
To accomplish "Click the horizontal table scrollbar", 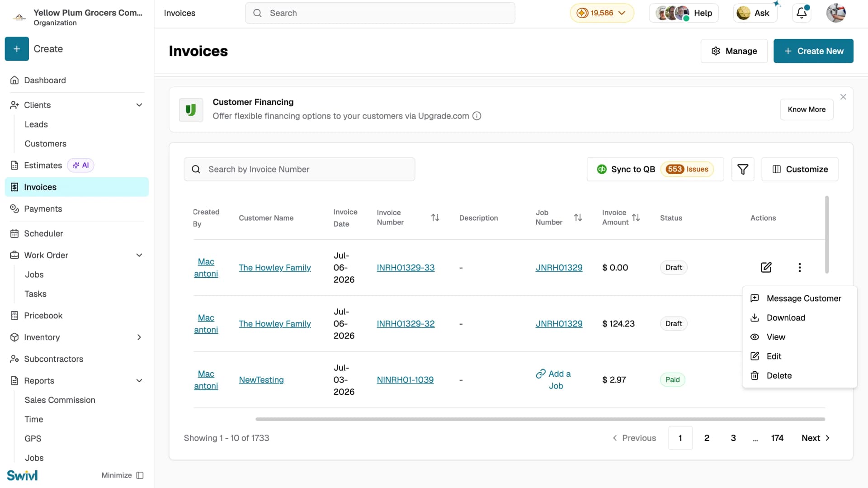I will [x=540, y=419].
